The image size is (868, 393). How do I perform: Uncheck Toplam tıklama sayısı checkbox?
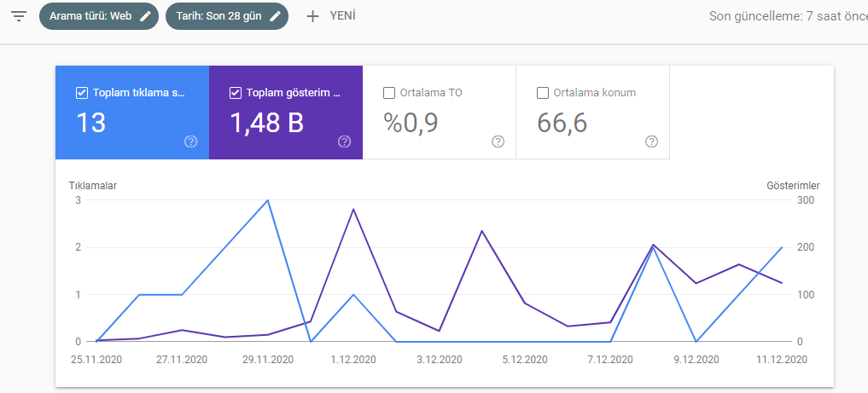click(81, 93)
